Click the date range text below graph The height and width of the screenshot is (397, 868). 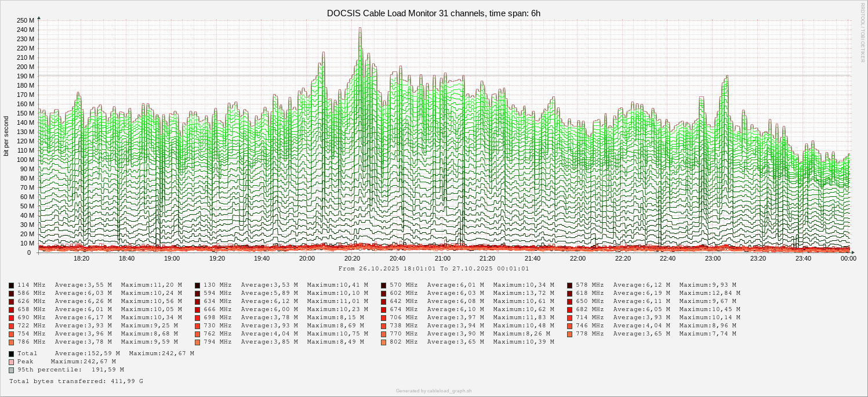click(434, 269)
